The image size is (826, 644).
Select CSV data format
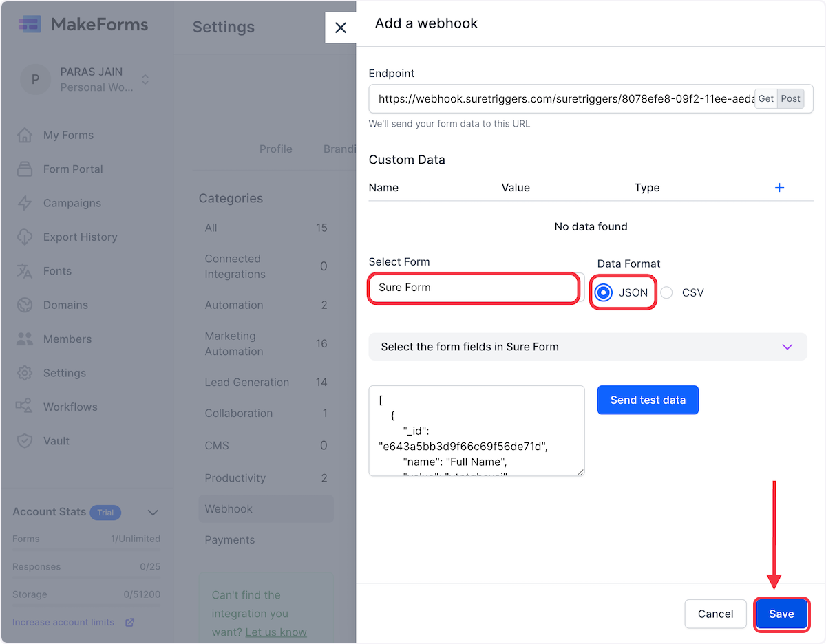[x=666, y=292]
